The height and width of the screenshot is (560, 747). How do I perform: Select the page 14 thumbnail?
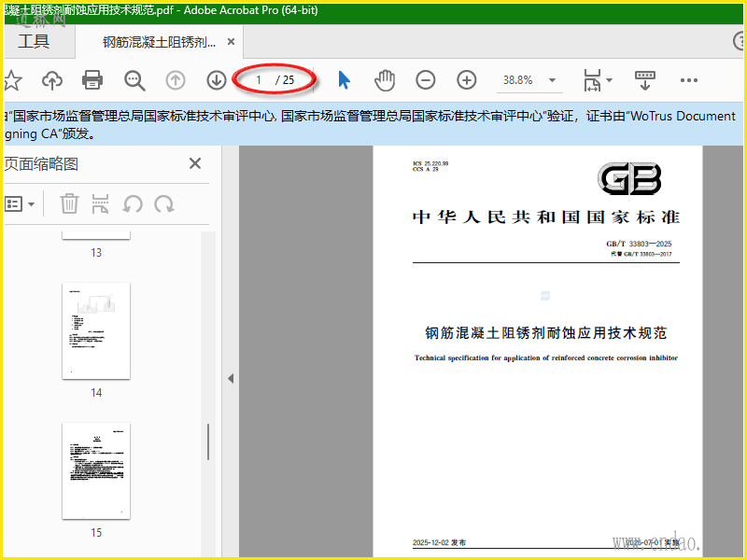pyautogui.click(x=96, y=331)
